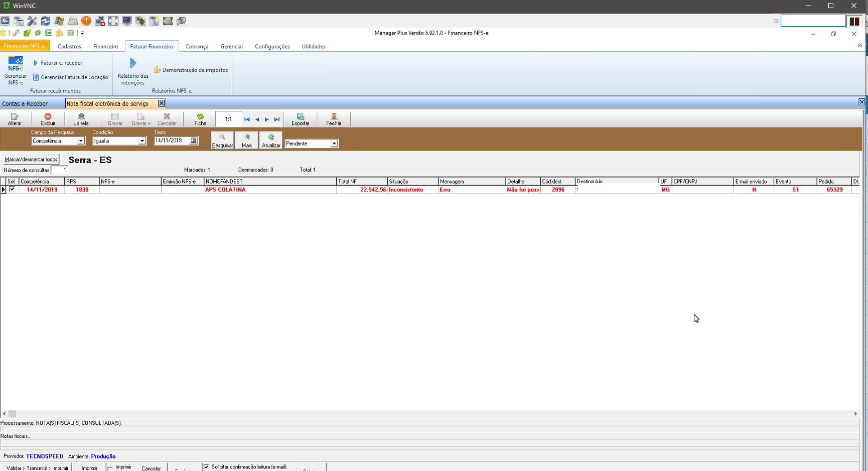Uncheck the Sel. checkbox for RPS 1838
The image size is (868, 471).
pyautogui.click(x=12, y=190)
